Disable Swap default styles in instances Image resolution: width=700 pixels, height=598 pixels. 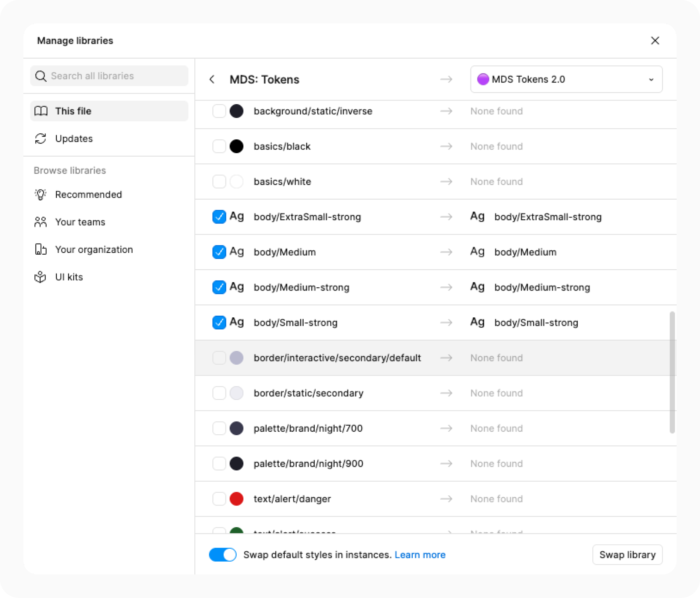pos(223,555)
